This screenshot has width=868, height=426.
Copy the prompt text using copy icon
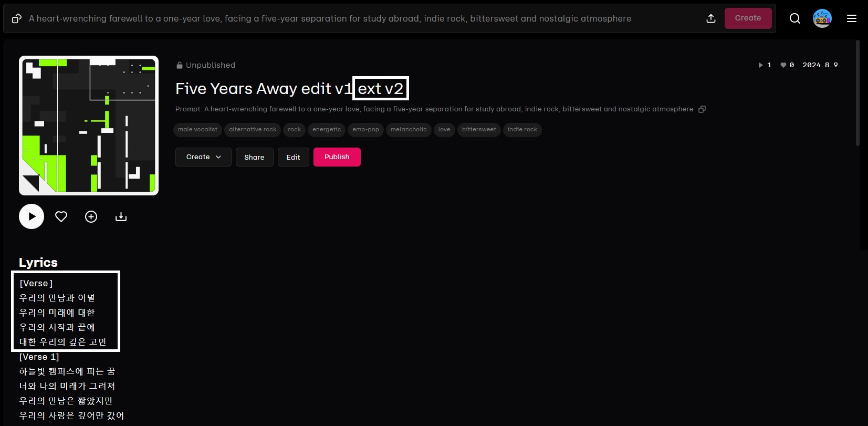[702, 109]
